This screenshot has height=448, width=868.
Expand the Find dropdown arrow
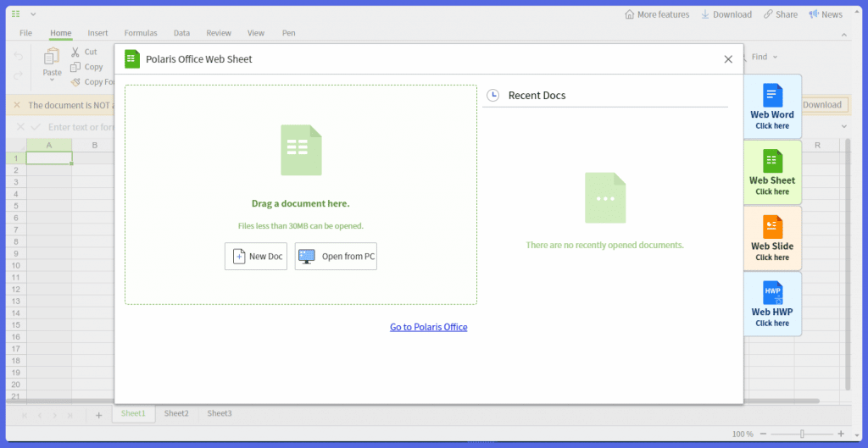click(x=775, y=57)
